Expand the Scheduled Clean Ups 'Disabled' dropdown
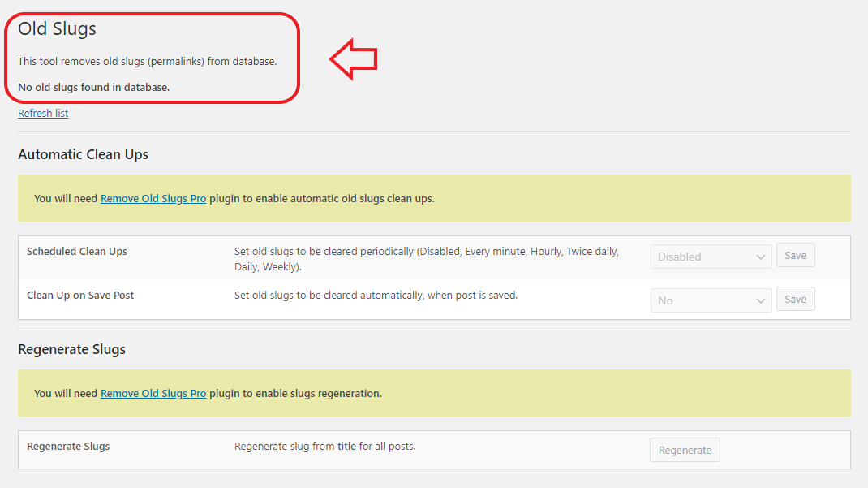 click(711, 257)
